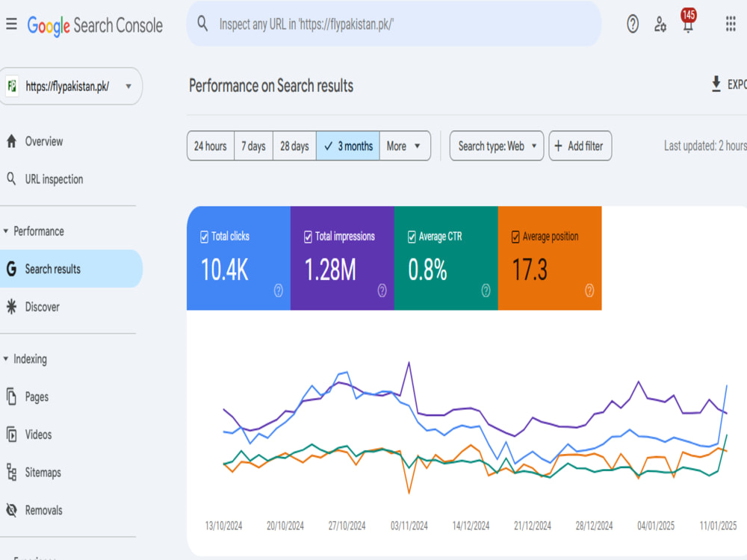Click the 10.4K total clicks value
The height and width of the screenshot is (560, 747).
tap(224, 270)
